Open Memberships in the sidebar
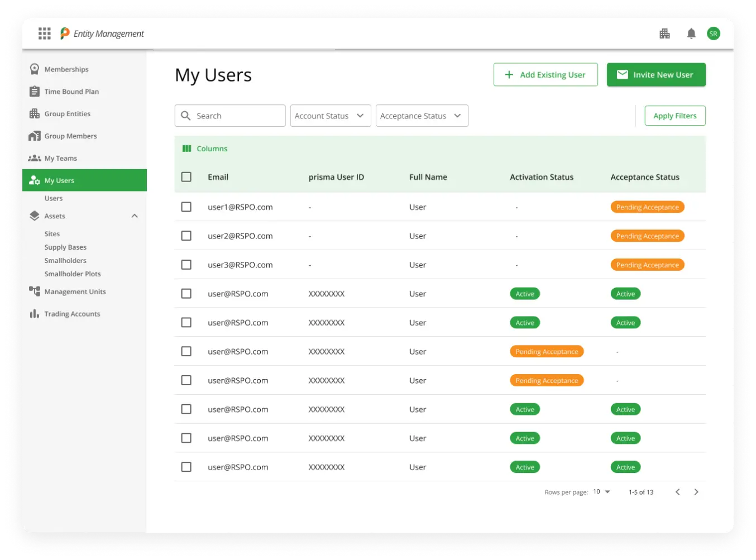 66,69
